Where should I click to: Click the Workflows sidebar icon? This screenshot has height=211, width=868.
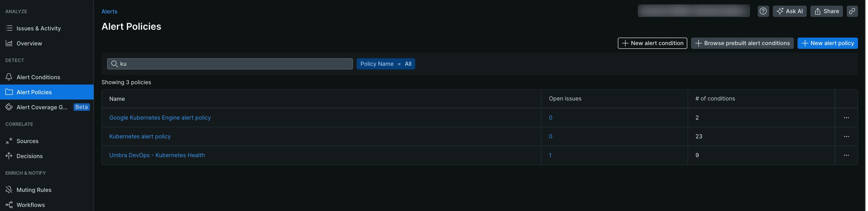coord(9,205)
